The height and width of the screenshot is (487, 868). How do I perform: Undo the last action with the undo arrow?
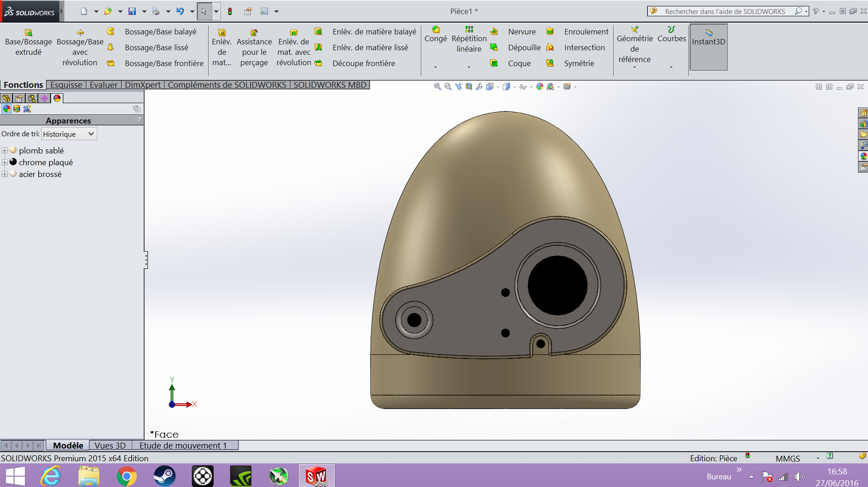[x=180, y=11]
